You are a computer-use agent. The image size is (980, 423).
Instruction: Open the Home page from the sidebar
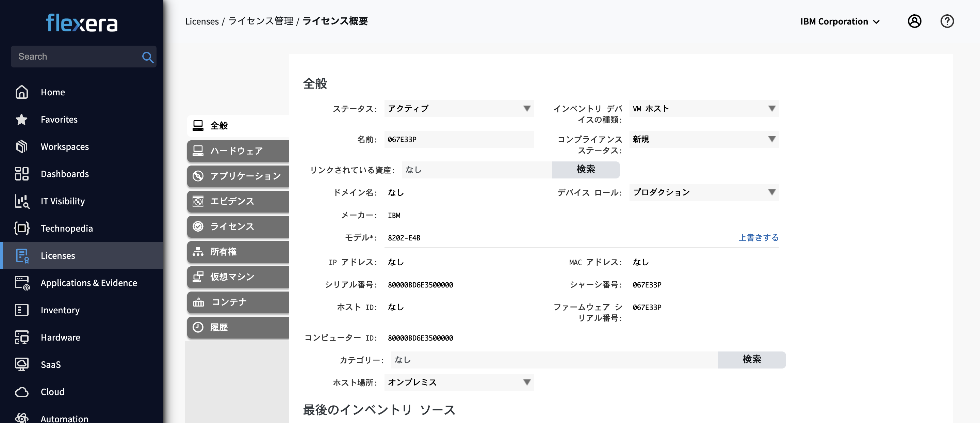[x=53, y=92]
